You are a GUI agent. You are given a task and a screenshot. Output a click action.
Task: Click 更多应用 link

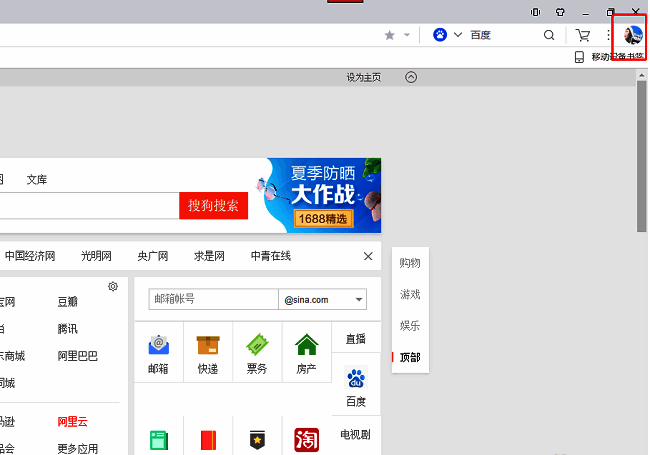[78, 449]
